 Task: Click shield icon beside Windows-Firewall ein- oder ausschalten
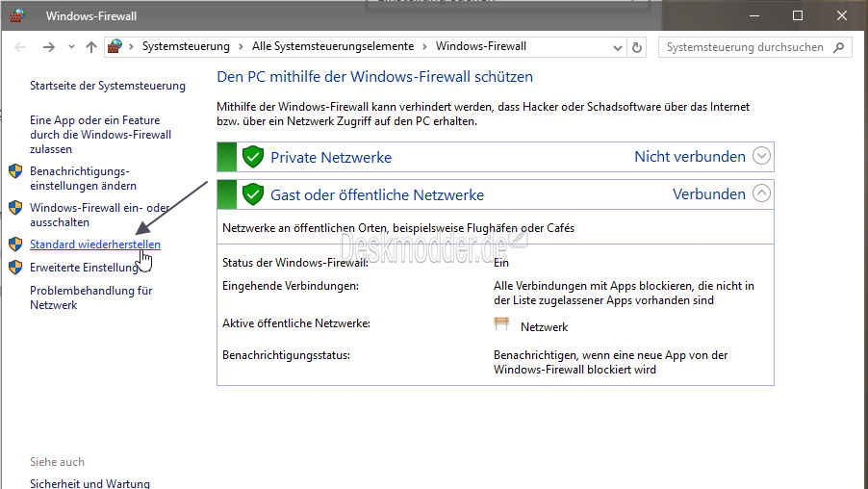pyautogui.click(x=15, y=208)
